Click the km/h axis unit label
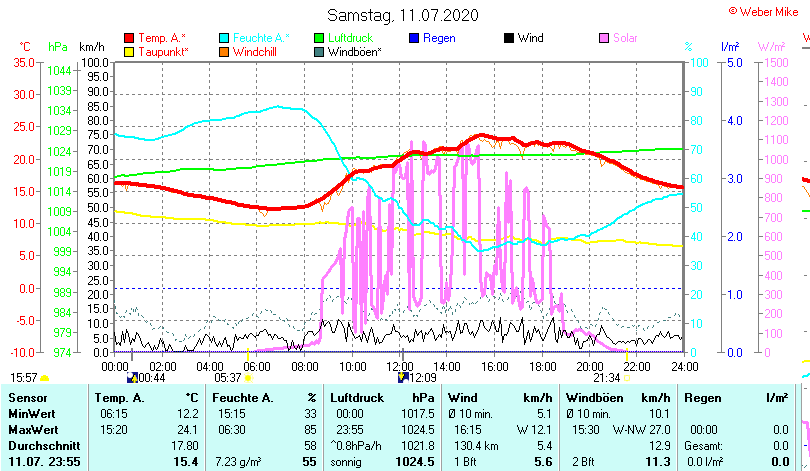 point(92,47)
